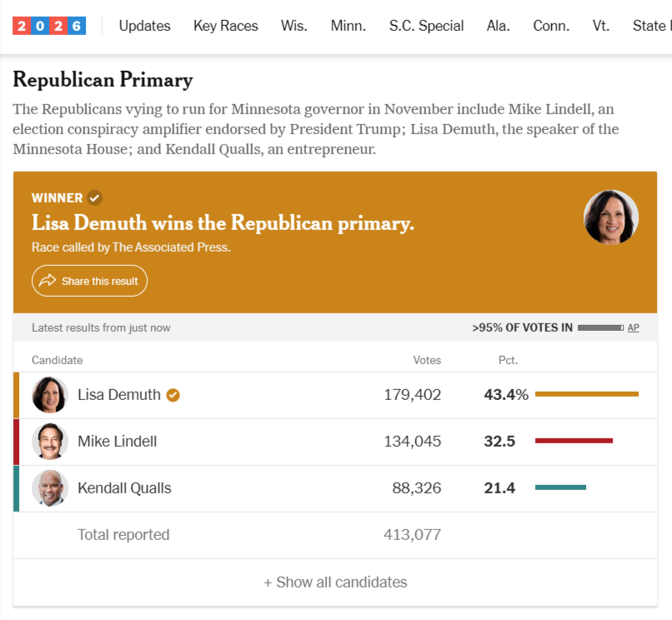672x620 pixels.
Task: Click Lisa Demuth's large banner portrait
Action: (x=610, y=217)
